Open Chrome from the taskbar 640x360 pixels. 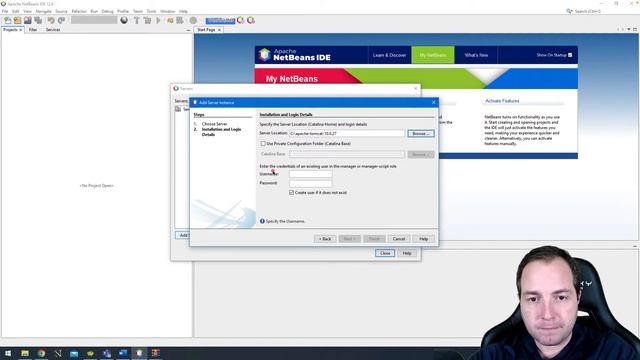pos(41,353)
